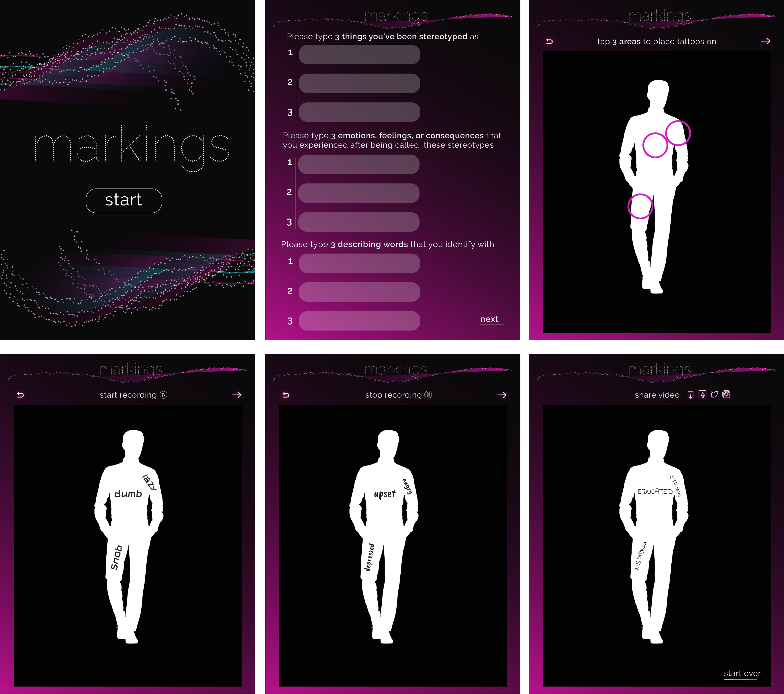
Task: Share video via the Instagram icon
Action: (x=726, y=394)
